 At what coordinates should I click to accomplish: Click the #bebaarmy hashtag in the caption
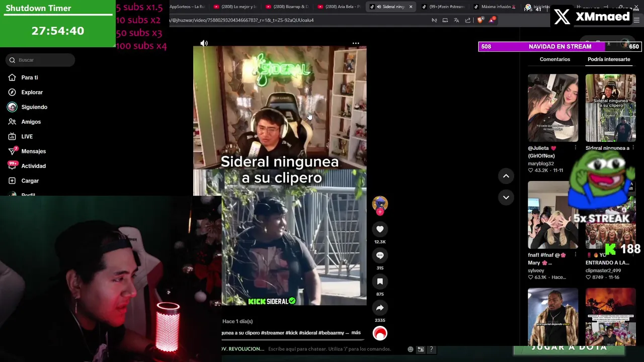tap(331, 333)
